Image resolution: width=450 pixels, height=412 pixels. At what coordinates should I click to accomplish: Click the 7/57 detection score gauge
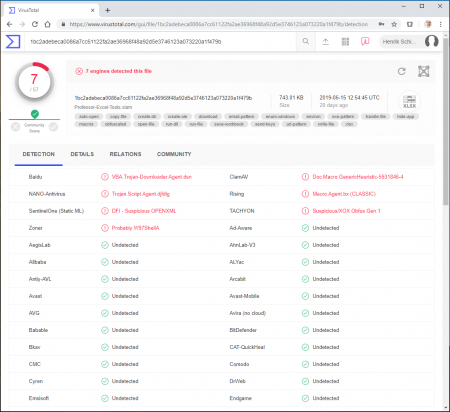point(34,82)
